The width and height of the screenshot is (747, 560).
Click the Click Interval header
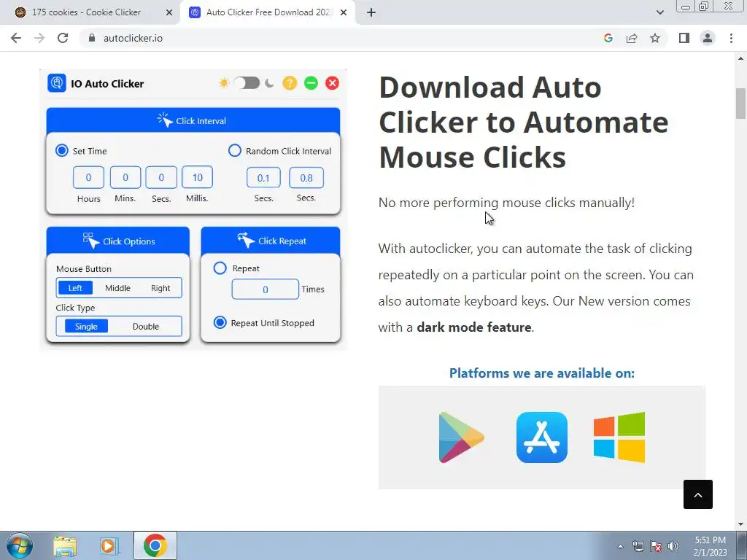point(193,120)
